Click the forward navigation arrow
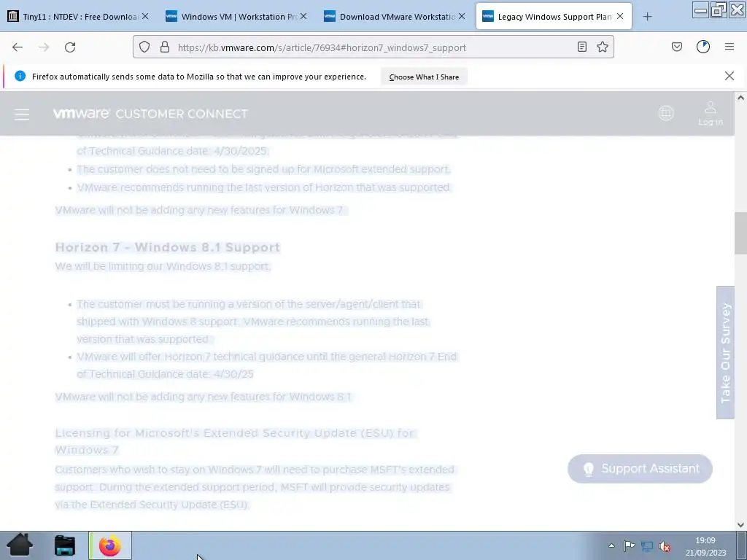The height and width of the screenshot is (560, 747). [44, 47]
